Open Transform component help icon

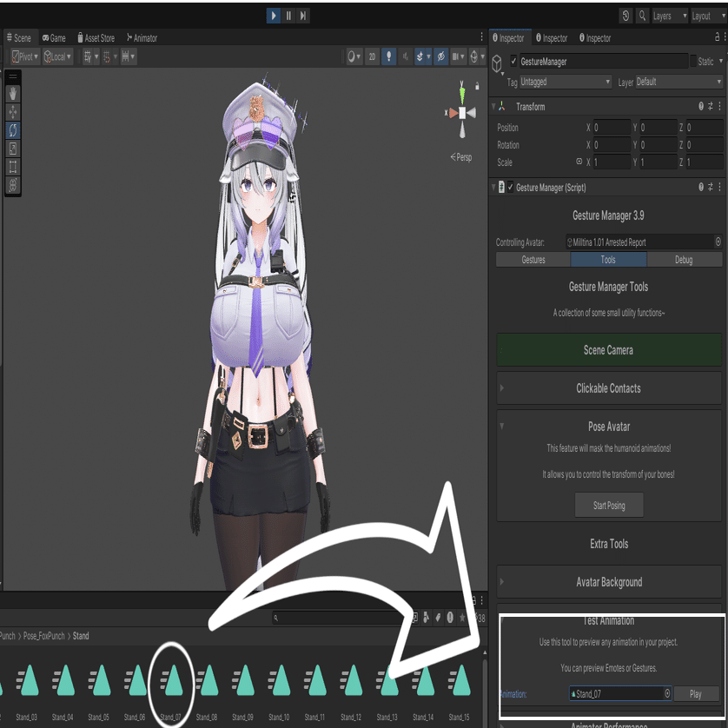[701, 106]
